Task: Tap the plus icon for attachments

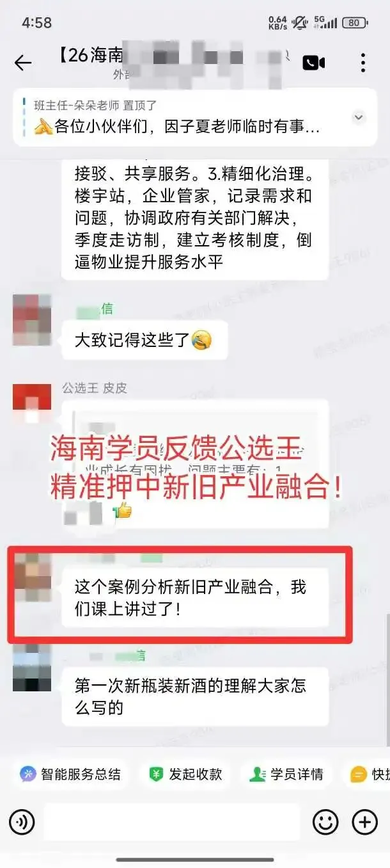Action: (x=365, y=821)
